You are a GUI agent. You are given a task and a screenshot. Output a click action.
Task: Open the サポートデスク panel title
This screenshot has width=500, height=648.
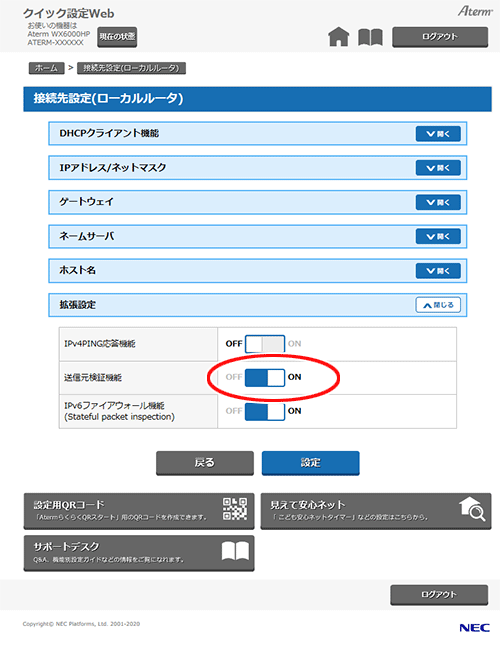coord(67,546)
